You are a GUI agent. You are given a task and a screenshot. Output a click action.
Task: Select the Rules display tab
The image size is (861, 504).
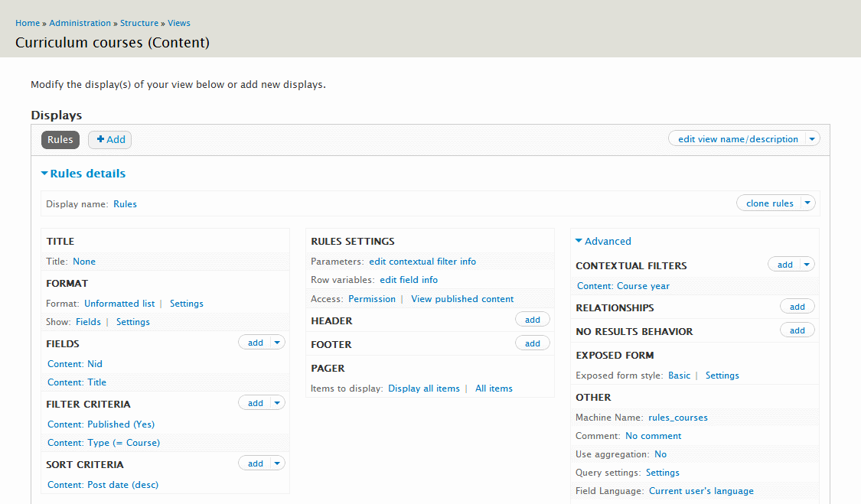click(60, 139)
